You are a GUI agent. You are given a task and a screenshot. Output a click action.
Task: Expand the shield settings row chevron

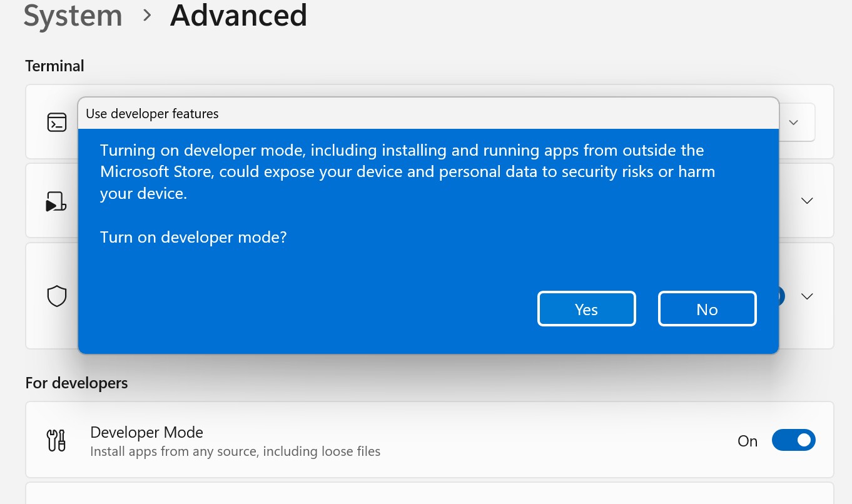pyautogui.click(x=806, y=296)
